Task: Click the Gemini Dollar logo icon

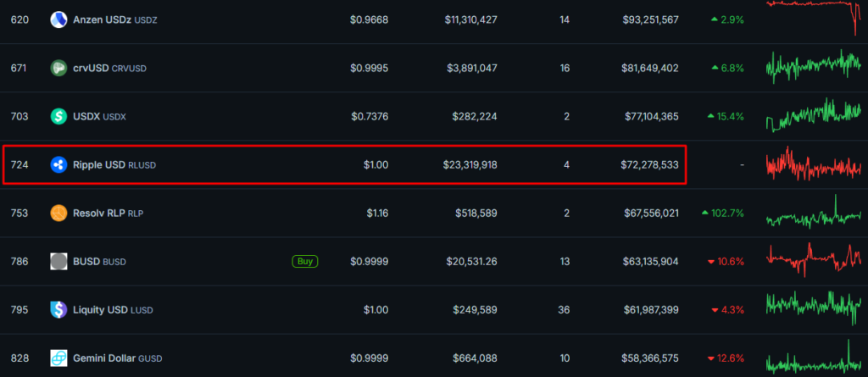Action: click(x=58, y=358)
